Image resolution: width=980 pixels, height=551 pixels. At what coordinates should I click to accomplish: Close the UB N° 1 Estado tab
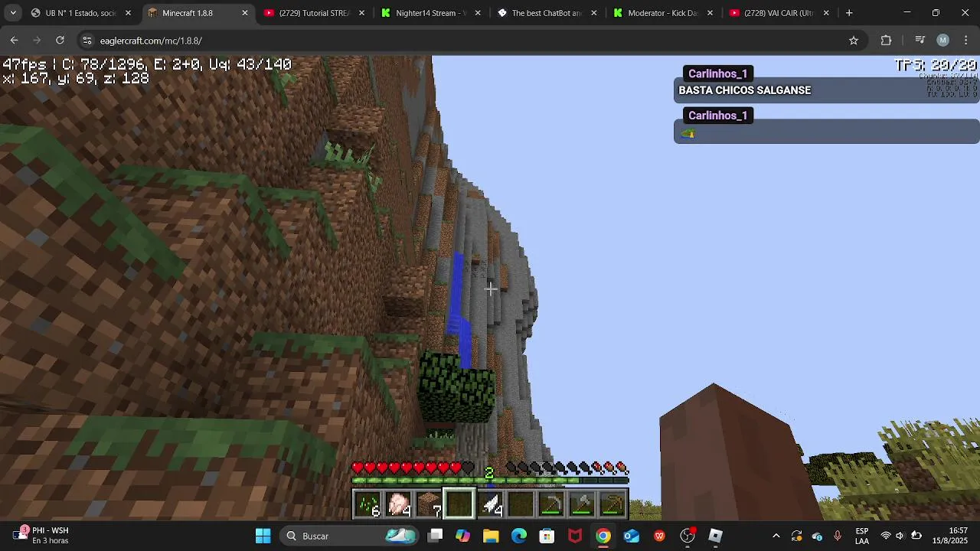coord(129,13)
